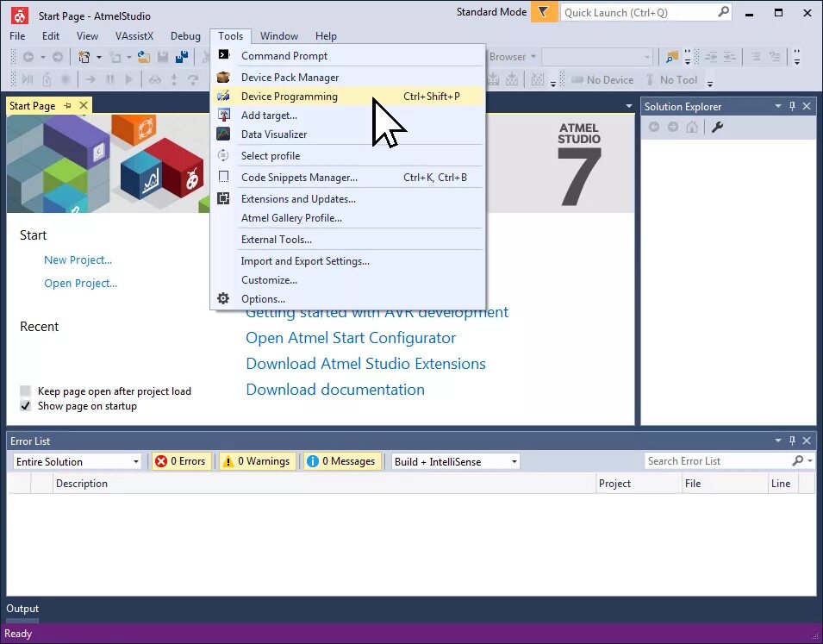Auto-hide the Error List panel pin
The image size is (823, 644).
point(793,441)
